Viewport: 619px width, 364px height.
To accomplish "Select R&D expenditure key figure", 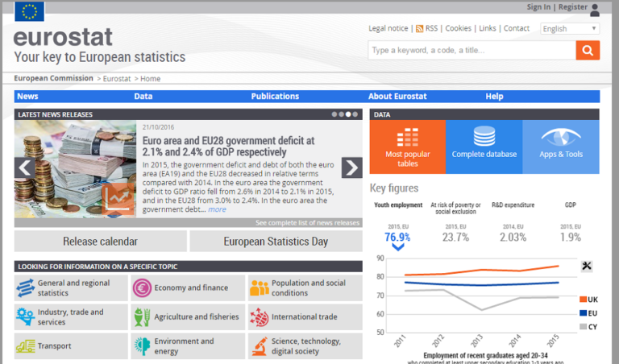I will (x=513, y=205).
